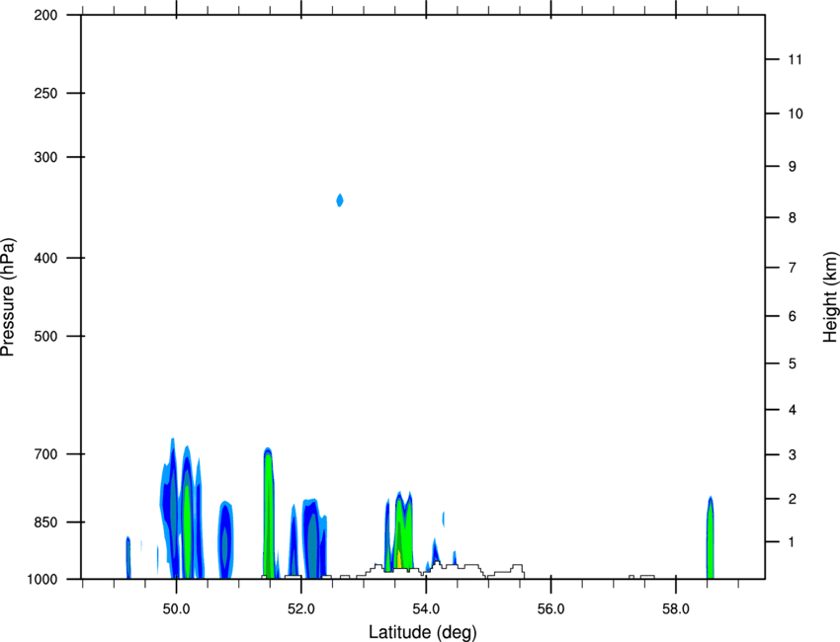Select the 250 pressure tick label
Viewport: 840px width, 642px height.
(x=45, y=93)
